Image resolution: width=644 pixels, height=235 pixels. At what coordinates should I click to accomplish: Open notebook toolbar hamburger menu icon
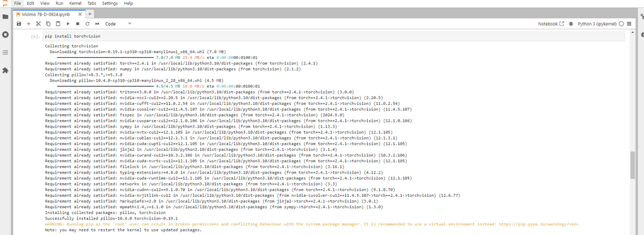629,24
